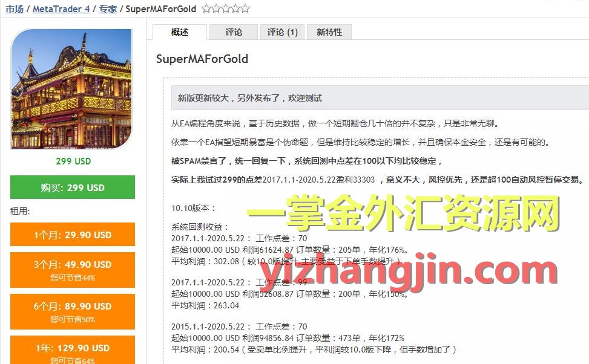
Task: Rate product with third star
Action: [x=226, y=8]
